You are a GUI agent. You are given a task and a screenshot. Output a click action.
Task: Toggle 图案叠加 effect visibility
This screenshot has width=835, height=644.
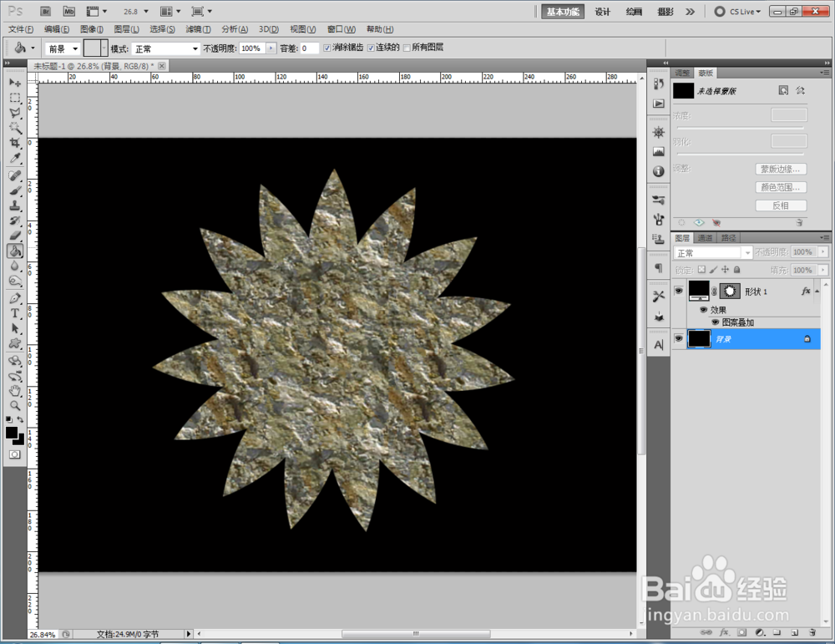coord(716,322)
